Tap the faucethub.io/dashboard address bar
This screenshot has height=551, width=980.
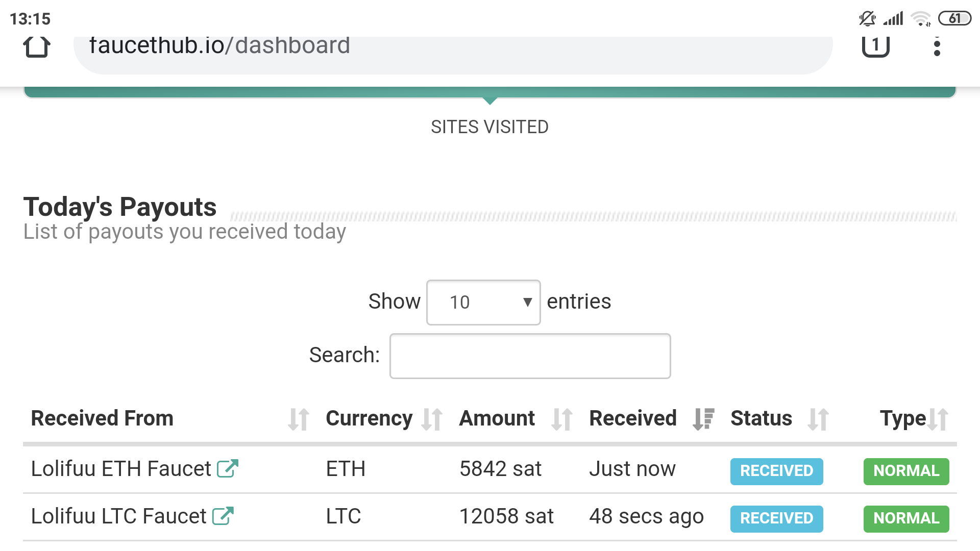click(453, 55)
